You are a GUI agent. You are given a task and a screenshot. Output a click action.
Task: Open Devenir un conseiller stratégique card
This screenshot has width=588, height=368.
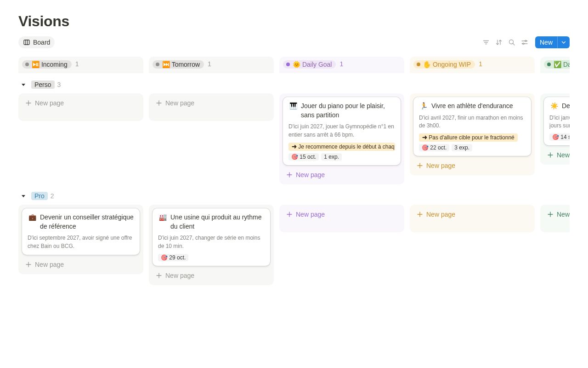81,231
